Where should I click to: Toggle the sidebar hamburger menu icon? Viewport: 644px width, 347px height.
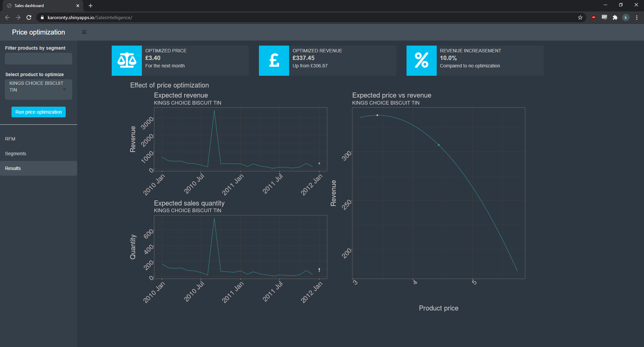tap(84, 32)
